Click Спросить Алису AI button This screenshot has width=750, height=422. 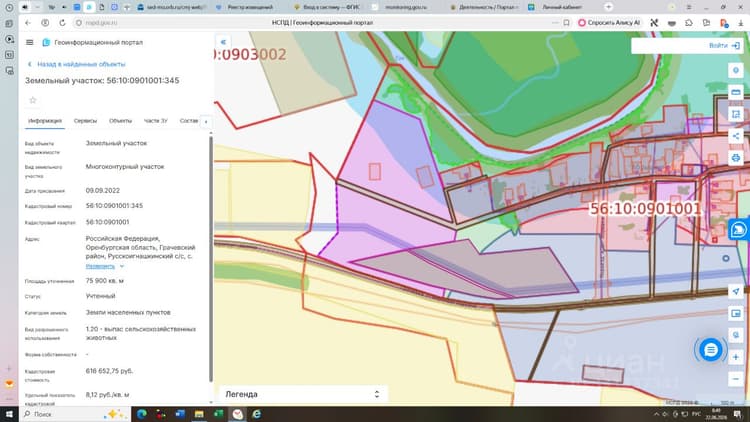609,22
